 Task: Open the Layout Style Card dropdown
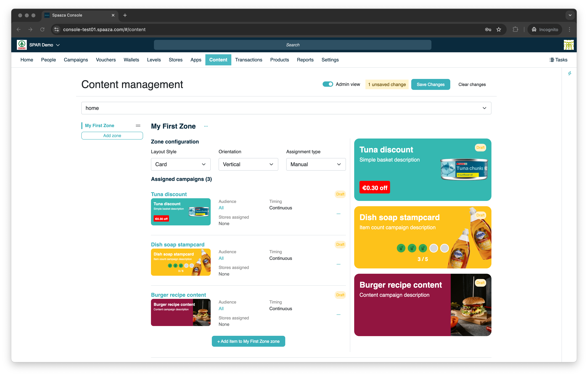(x=180, y=164)
